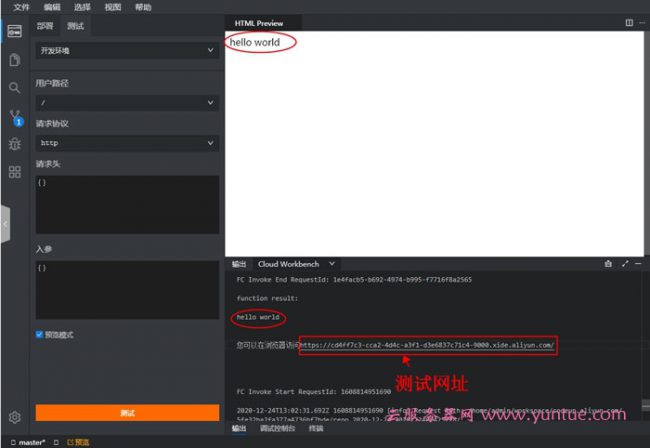Open the Extensions grid icon
Screen dimensions: 650x448
tap(14, 172)
